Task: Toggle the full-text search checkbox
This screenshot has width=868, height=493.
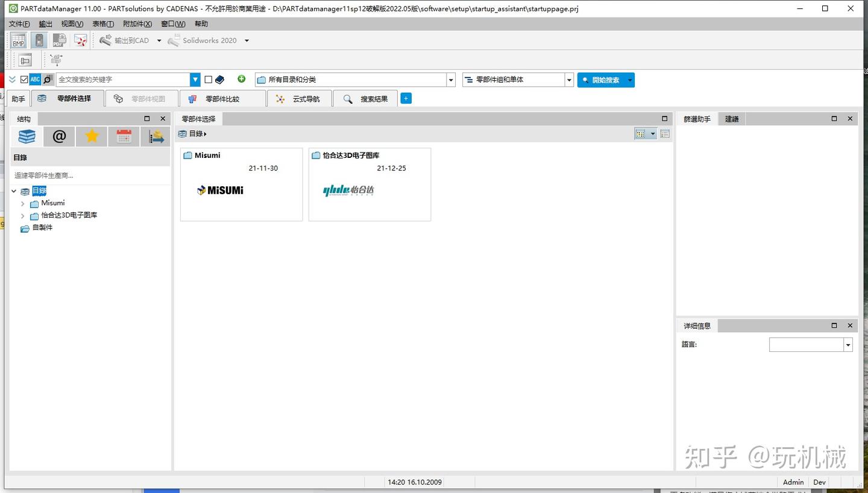Action: click(x=24, y=80)
